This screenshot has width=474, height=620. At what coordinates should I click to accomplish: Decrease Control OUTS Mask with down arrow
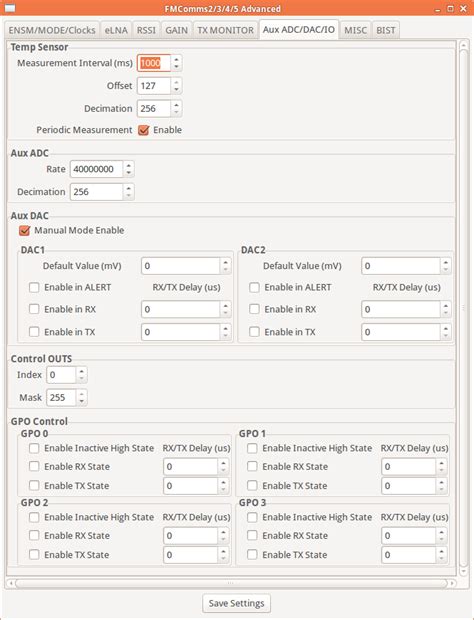[81, 401]
